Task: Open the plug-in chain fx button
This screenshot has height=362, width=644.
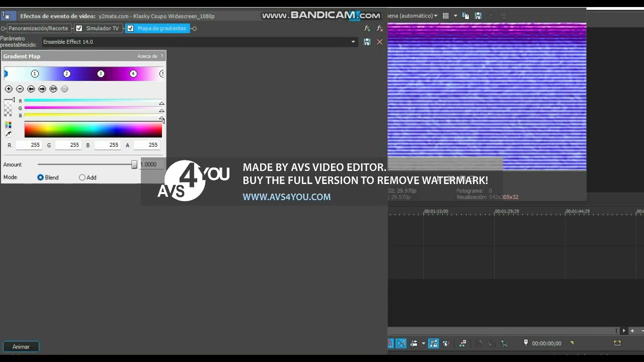Action: pyautogui.click(x=367, y=29)
